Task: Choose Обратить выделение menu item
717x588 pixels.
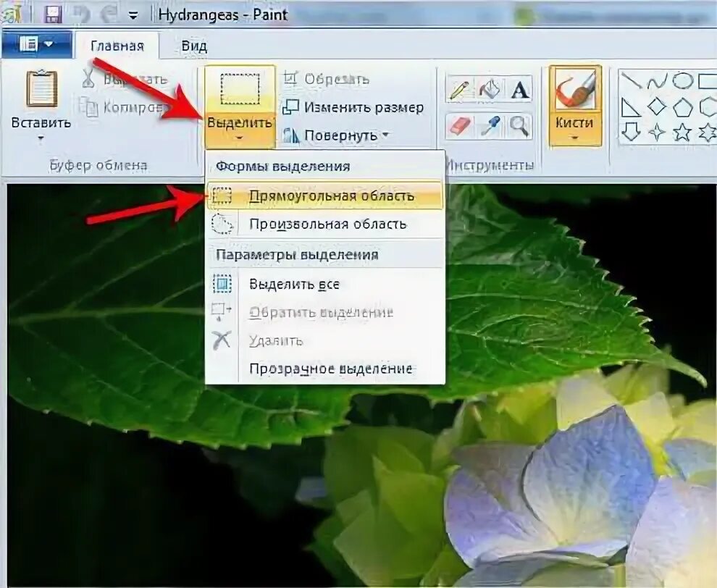Action: [324, 313]
